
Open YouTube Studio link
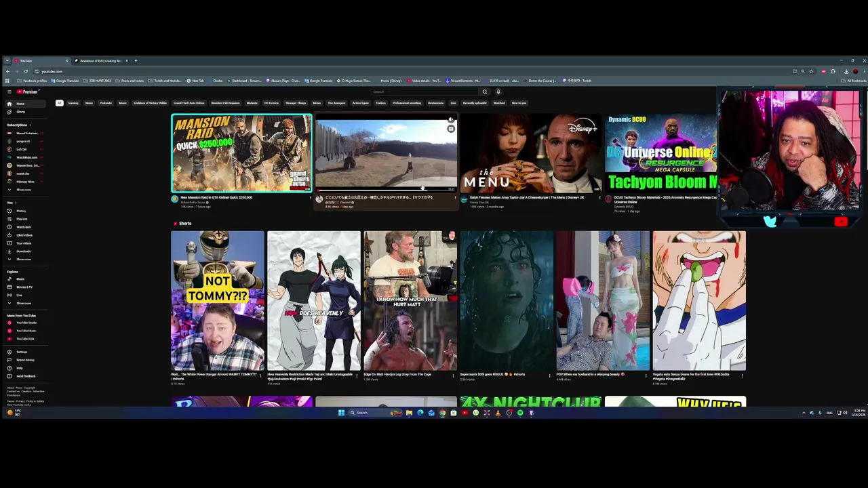[24, 323]
